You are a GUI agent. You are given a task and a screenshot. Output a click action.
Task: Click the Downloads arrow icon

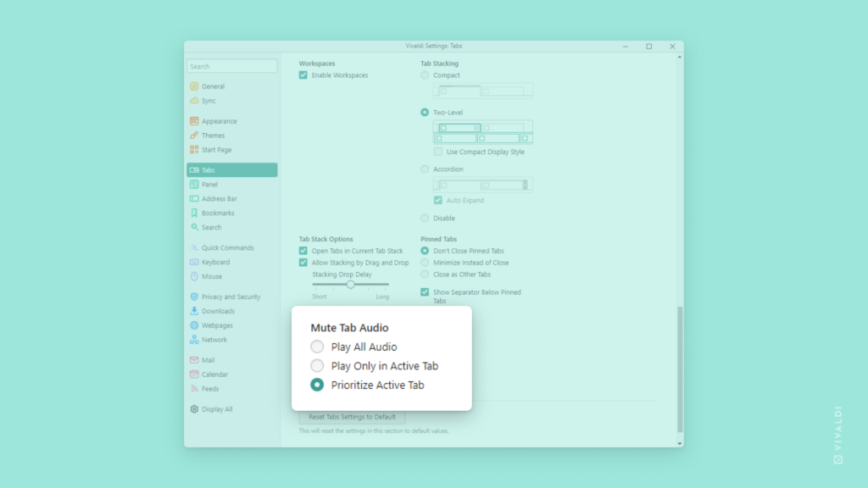click(x=194, y=311)
